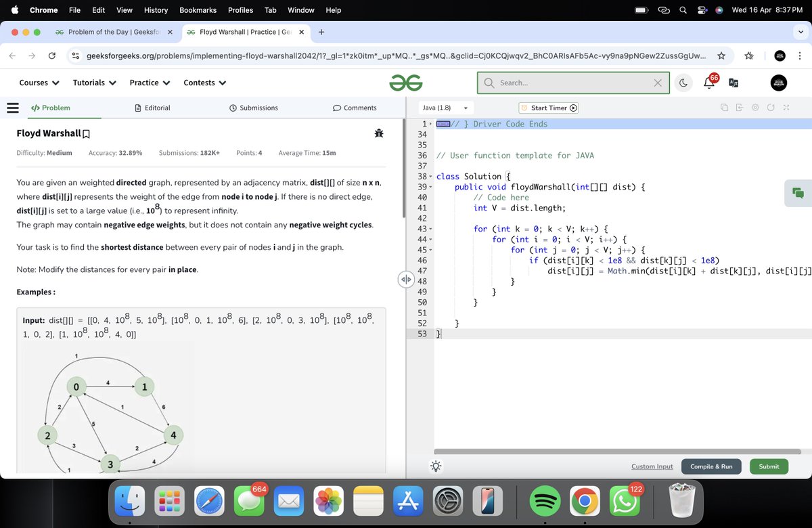Open the Courses dropdown

[x=39, y=83]
